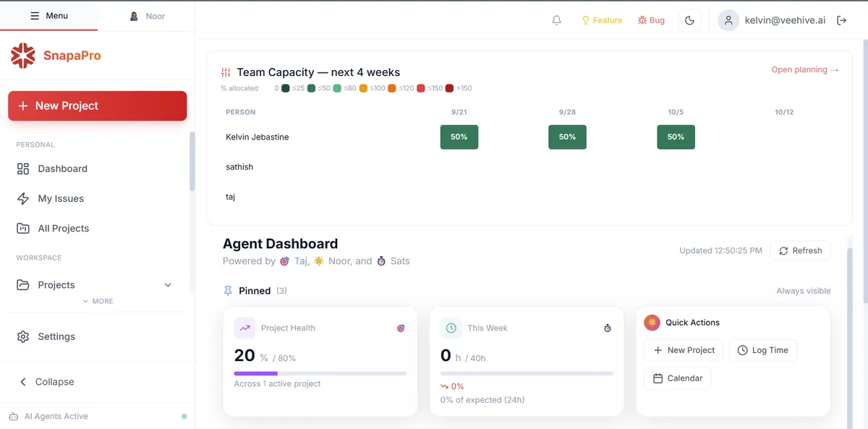
Task: Click the Settings gear icon
Action: click(23, 336)
